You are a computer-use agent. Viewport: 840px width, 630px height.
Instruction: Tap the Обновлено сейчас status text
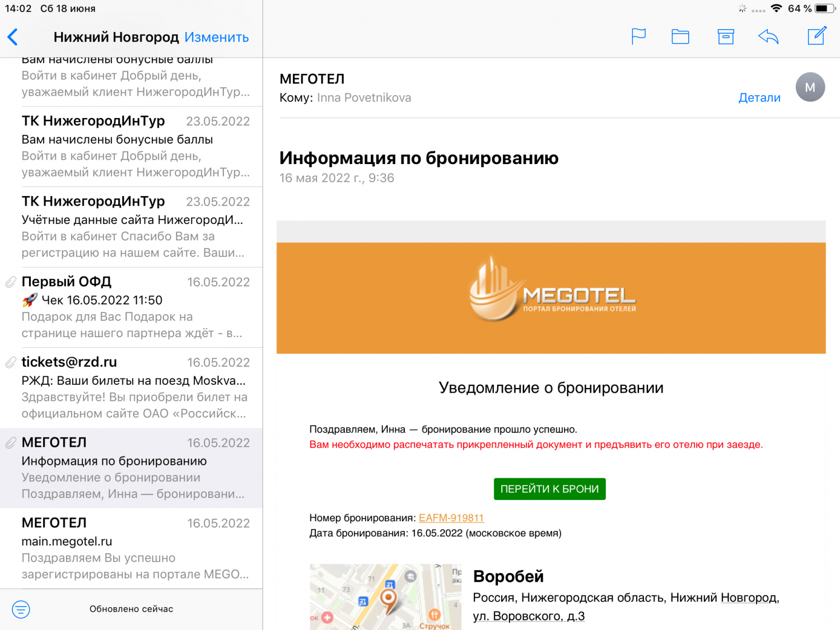coord(132,609)
